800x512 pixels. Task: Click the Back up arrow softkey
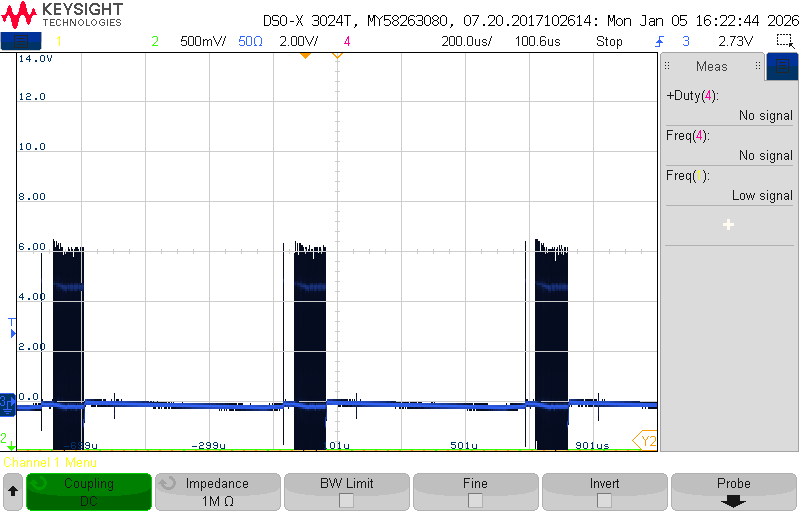coord(13,492)
